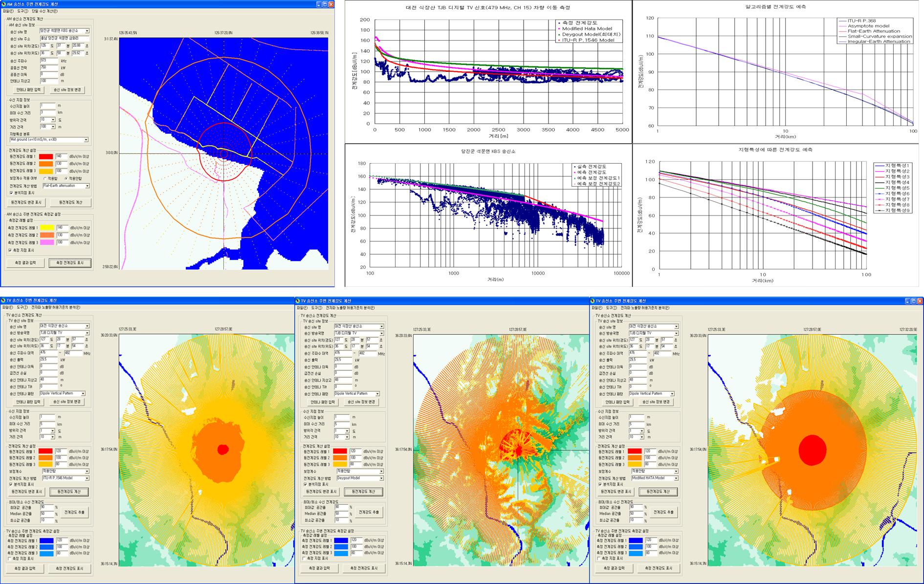Click 측정 결과 입력 in AM window
The image size is (924, 584).
(x=25, y=263)
